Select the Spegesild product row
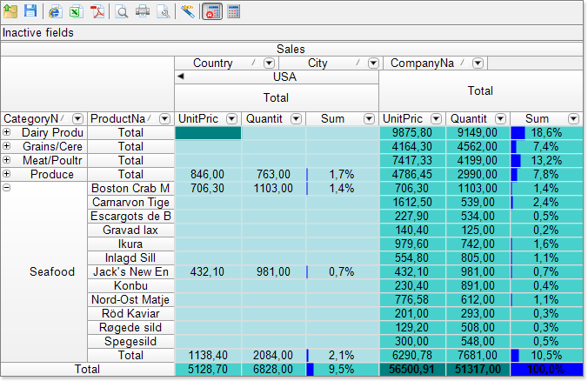The image size is (588, 381). tap(130, 341)
